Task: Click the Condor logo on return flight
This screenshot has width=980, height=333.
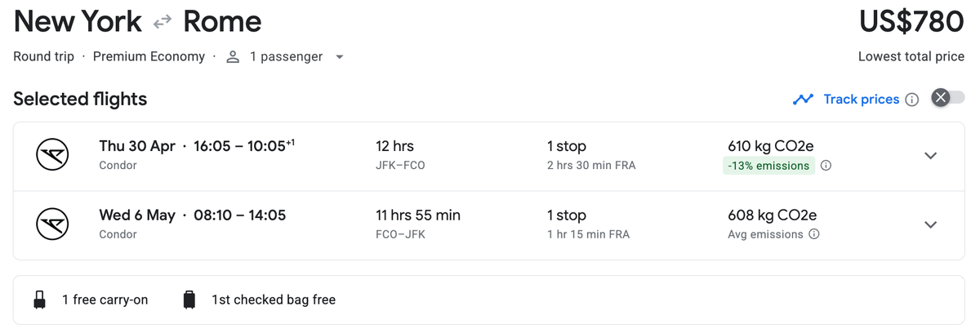Action: click(x=53, y=224)
